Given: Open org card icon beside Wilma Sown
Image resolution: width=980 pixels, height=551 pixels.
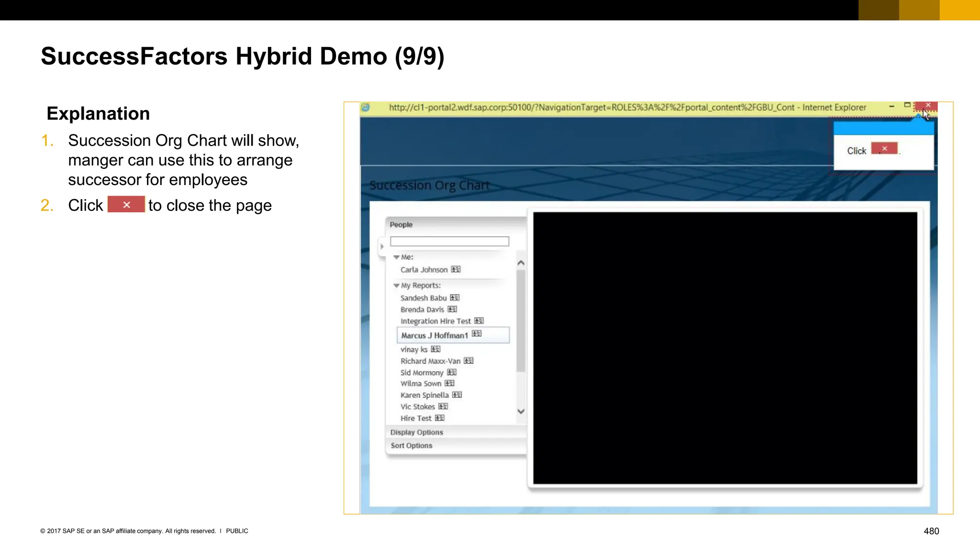Looking at the screenshot, I should pyautogui.click(x=449, y=383).
